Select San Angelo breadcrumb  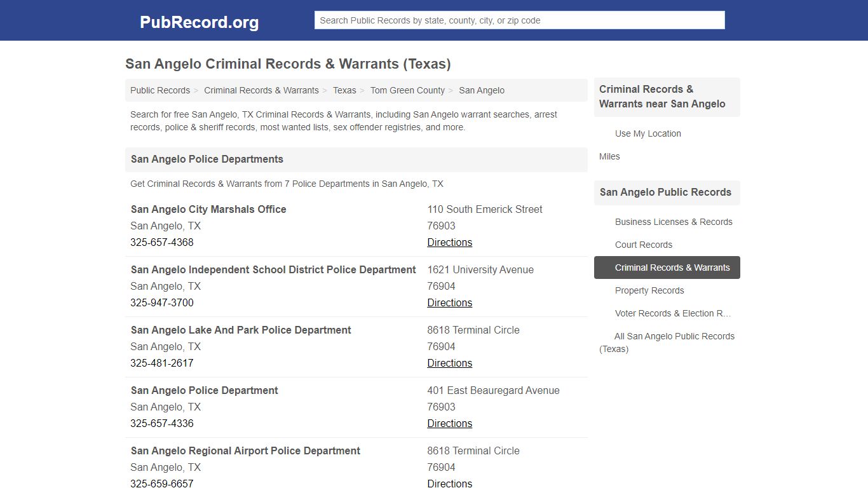click(482, 90)
